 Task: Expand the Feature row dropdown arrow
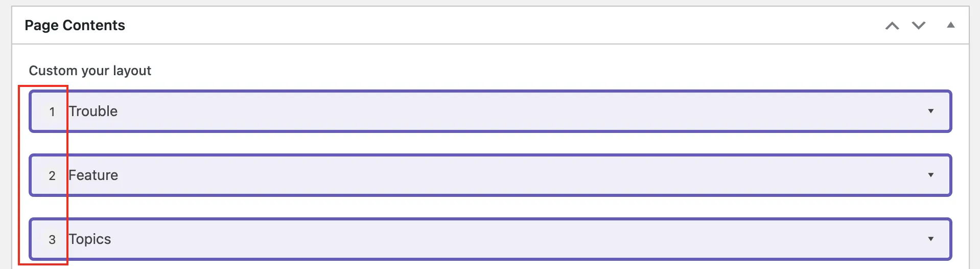930,175
